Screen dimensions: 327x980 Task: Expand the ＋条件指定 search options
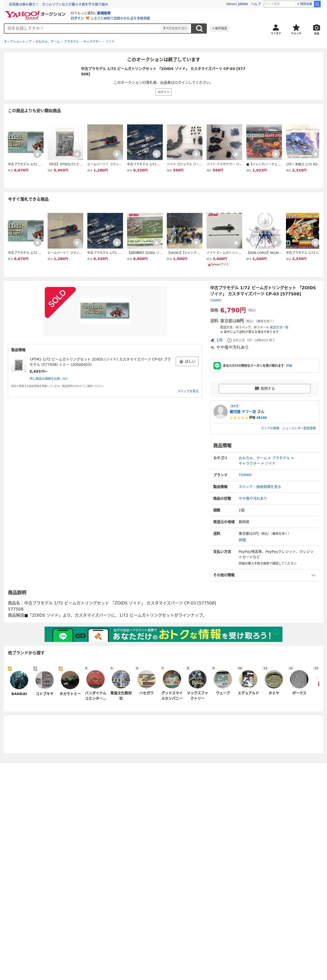[x=220, y=28]
